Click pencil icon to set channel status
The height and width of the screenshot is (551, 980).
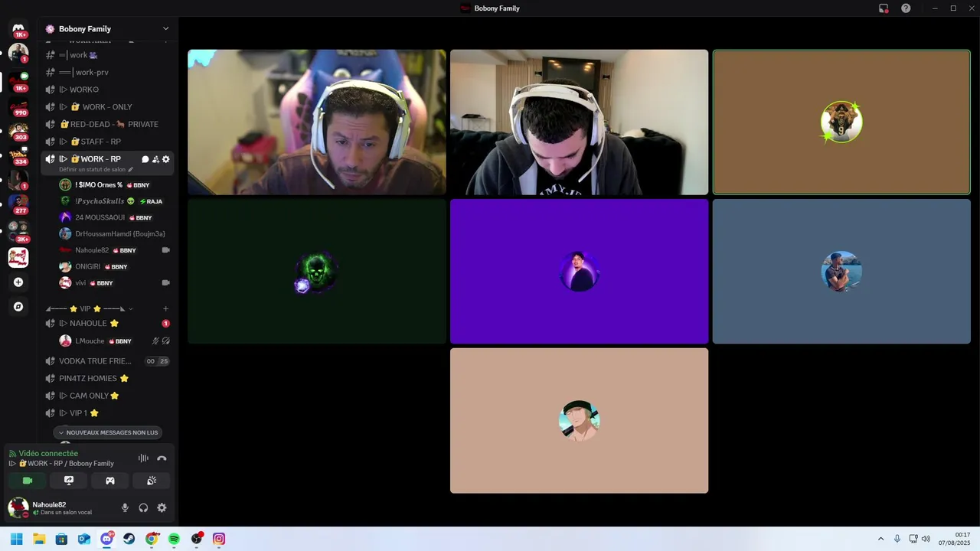(x=131, y=169)
